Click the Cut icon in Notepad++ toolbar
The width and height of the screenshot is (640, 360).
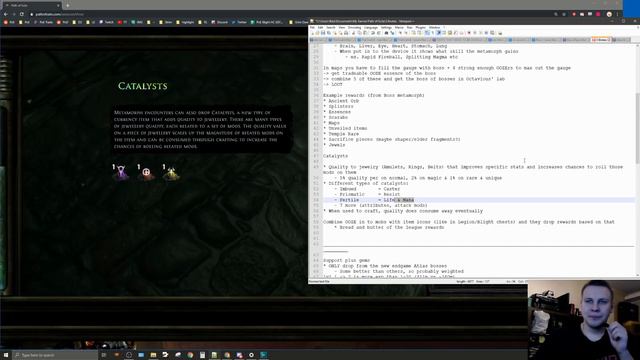[353, 33]
